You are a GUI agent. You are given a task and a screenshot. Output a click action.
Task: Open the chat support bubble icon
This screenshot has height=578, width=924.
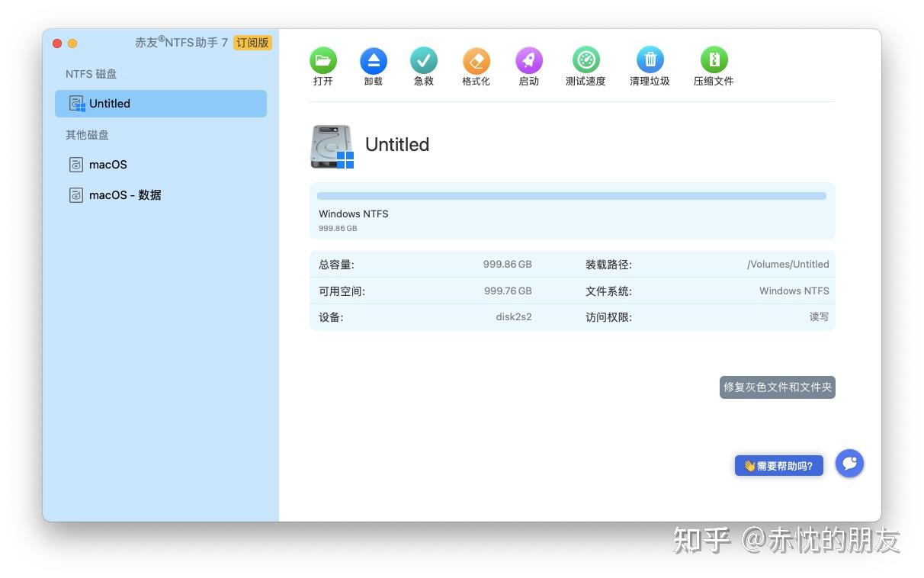849,464
